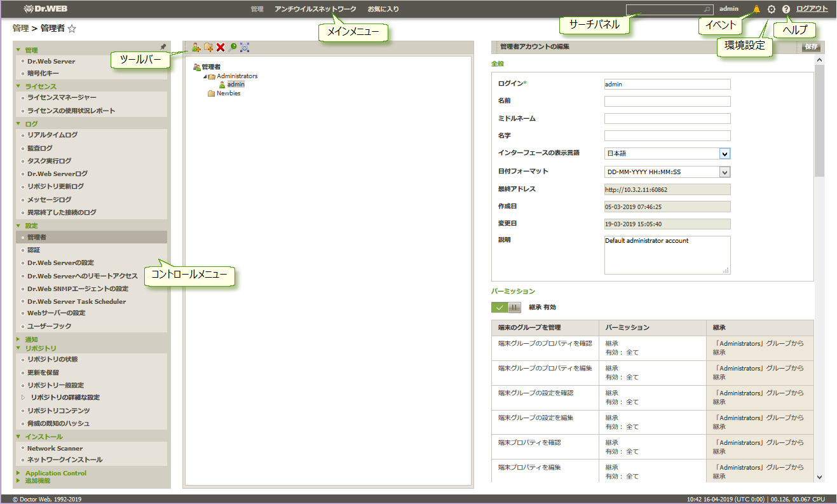
Task: Collapse the 設定 section
Action: click(x=18, y=226)
